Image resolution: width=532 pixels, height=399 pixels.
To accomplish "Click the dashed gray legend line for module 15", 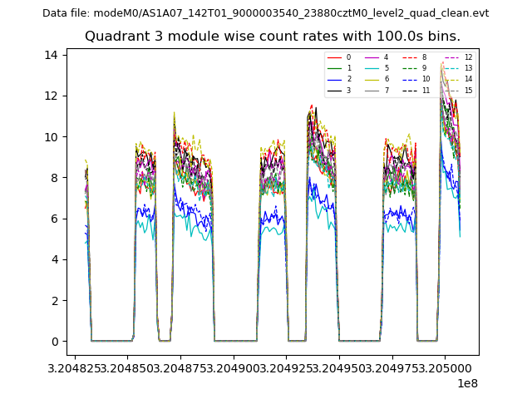I will click(x=450, y=90).
